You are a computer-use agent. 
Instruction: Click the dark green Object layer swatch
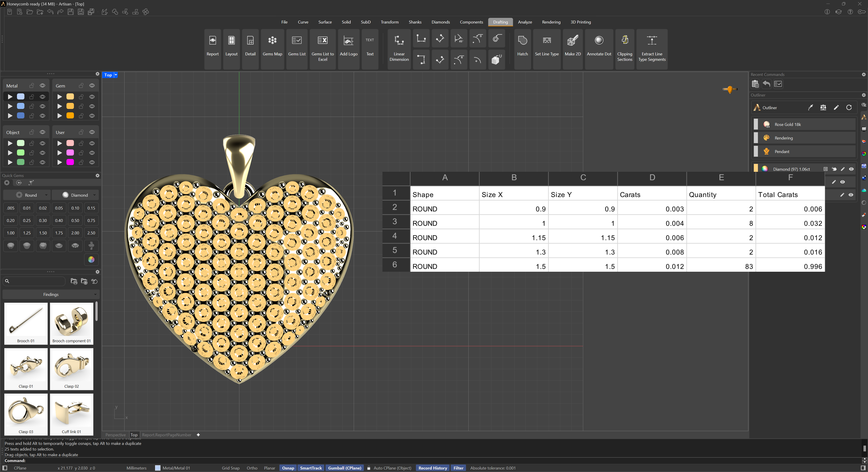[x=21, y=162]
